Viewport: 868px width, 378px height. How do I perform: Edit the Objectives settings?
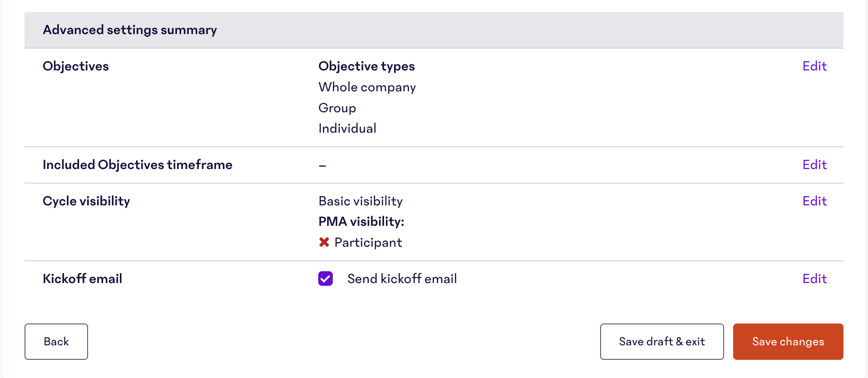[x=814, y=66]
